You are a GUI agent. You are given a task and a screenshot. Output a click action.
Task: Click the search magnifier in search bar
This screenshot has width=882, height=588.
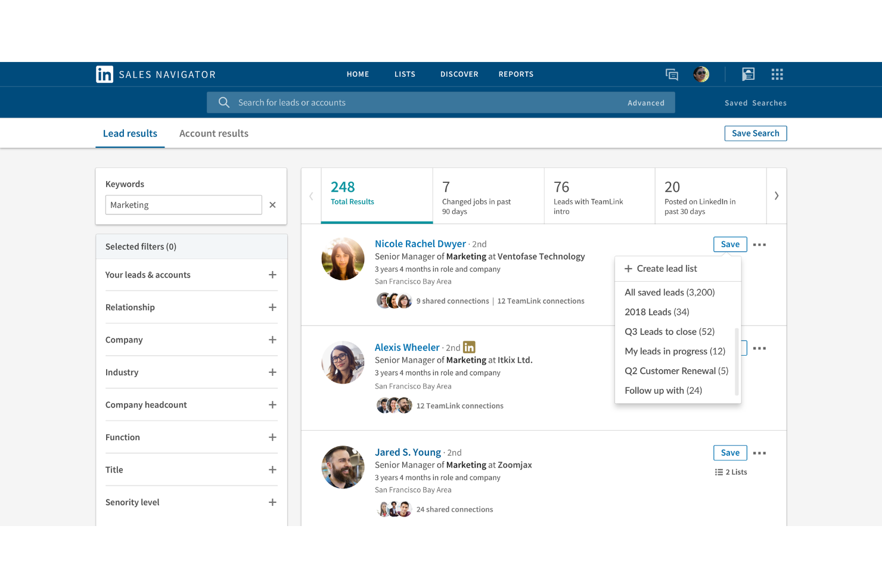pyautogui.click(x=224, y=102)
